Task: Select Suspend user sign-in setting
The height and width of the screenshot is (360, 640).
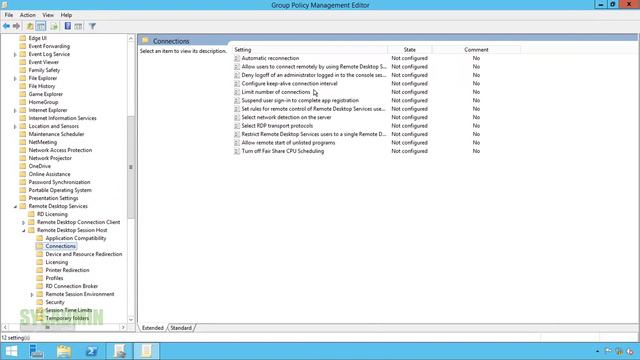Action: (x=300, y=100)
